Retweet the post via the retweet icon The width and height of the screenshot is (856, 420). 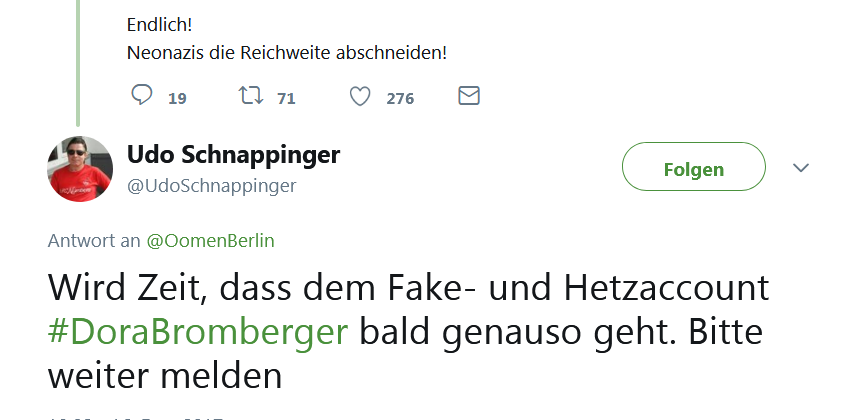point(250,96)
